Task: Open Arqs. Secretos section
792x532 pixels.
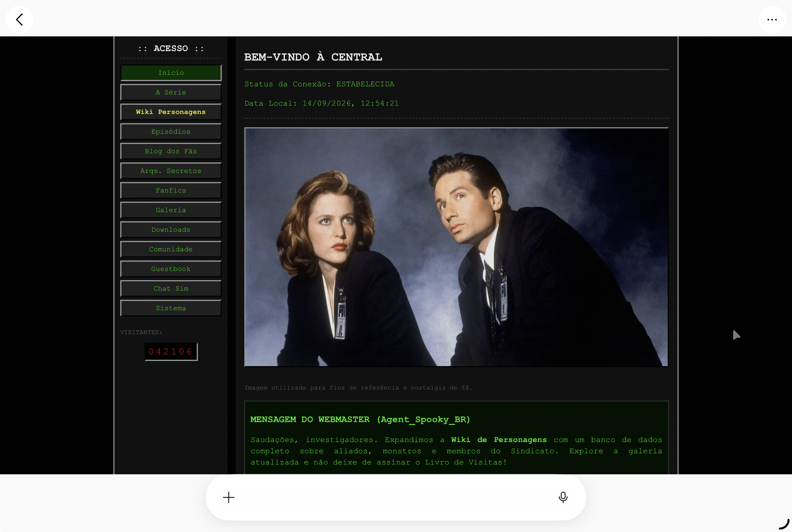Action: (171, 171)
